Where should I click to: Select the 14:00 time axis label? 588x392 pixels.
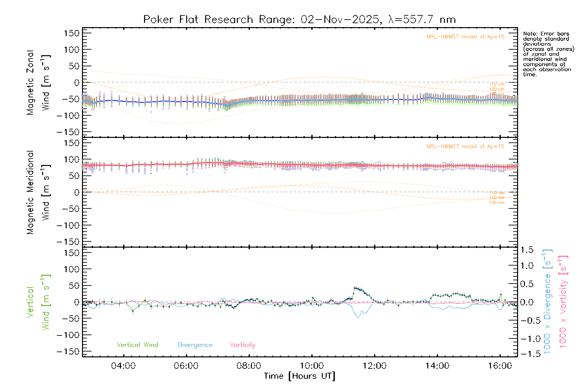click(437, 366)
